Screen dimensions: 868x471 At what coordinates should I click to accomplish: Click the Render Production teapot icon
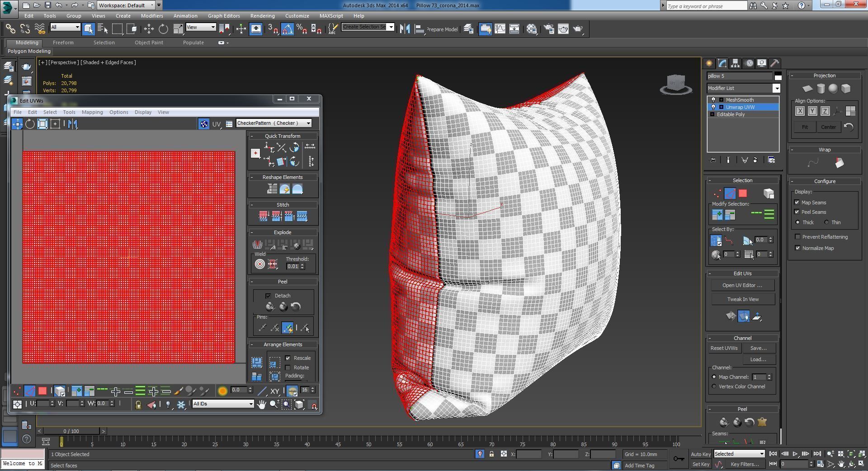[578, 29]
